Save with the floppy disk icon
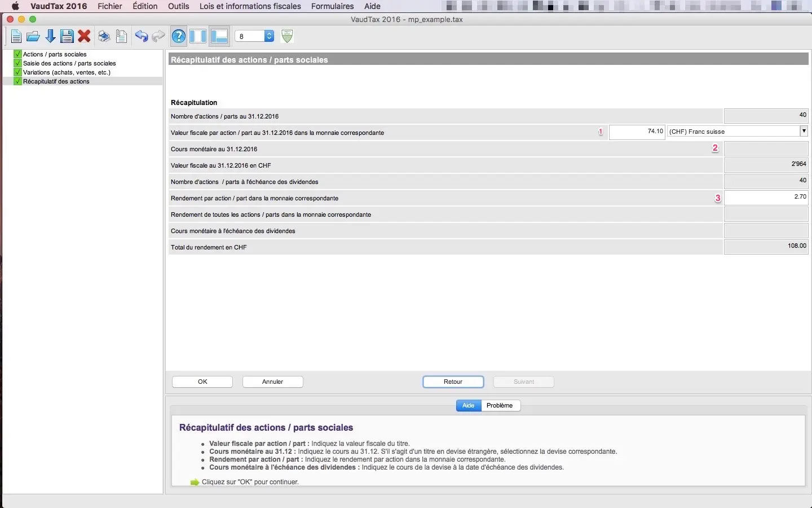Image resolution: width=812 pixels, height=508 pixels. tap(67, 37)
